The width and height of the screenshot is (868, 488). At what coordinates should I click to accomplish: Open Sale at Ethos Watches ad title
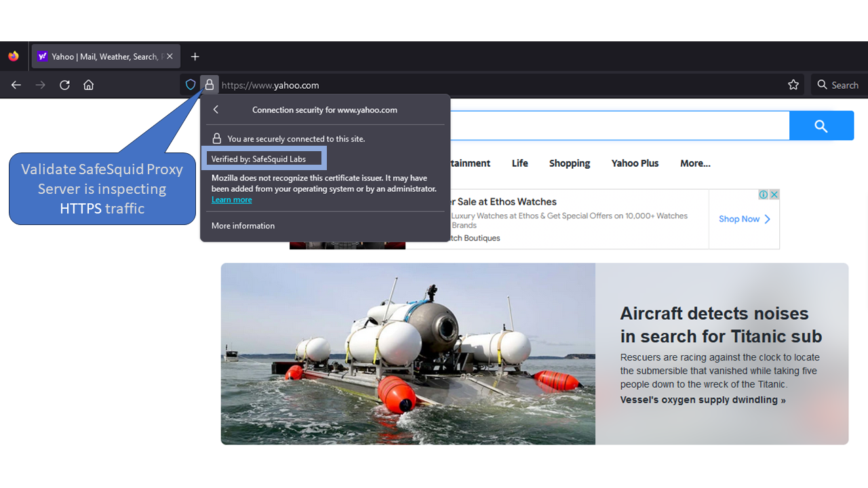(503, 202)
